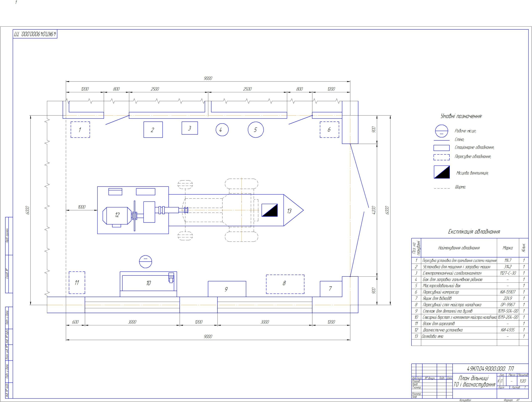Click the 'Кільк.' column header
The height and width of the screenshot is (402, 532).
(x=523, y=248)
